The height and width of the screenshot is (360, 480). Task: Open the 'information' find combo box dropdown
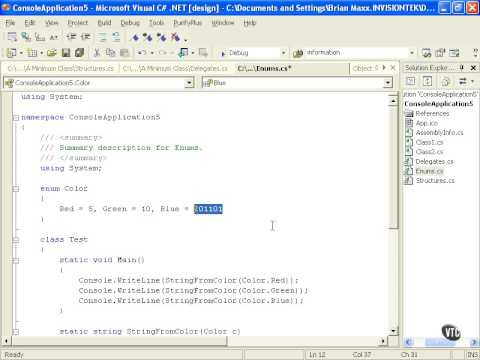412,53
